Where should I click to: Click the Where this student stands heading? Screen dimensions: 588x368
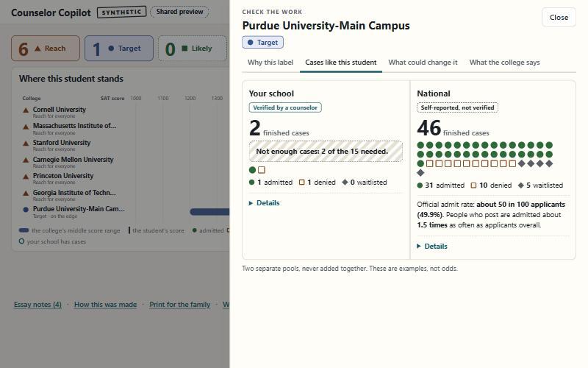[71, 79]
